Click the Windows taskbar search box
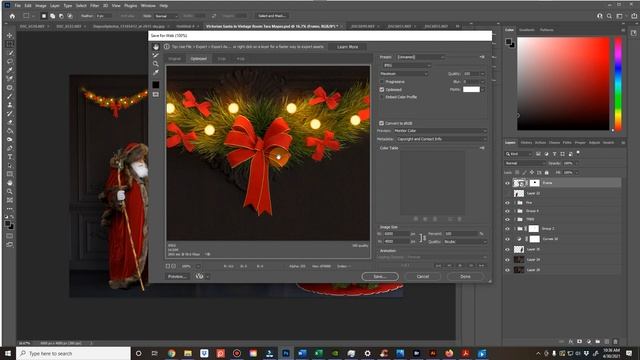The height and width of the screenshot is (360, 640). coord(73,353)
